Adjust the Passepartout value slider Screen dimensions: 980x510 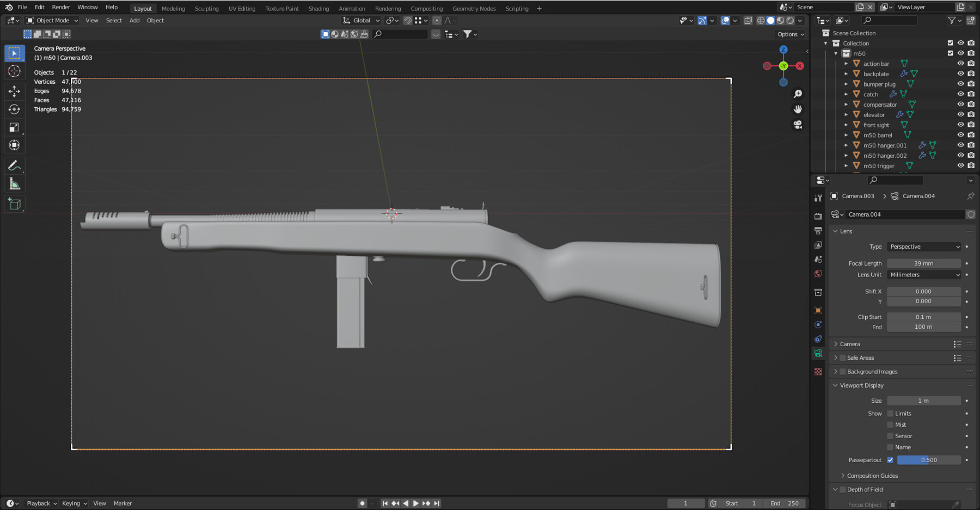pos(929,460)
